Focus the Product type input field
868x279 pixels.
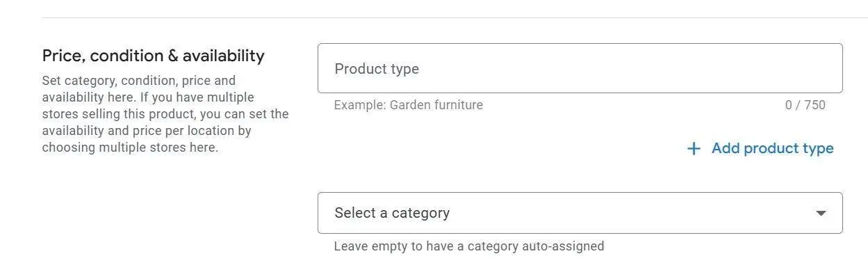[580, 68]
